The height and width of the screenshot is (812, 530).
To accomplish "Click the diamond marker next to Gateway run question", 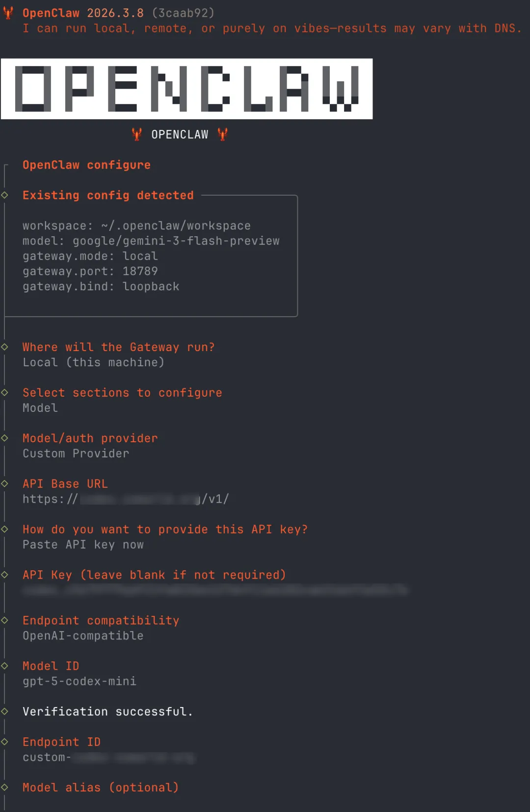I will [x=5, y=347].
